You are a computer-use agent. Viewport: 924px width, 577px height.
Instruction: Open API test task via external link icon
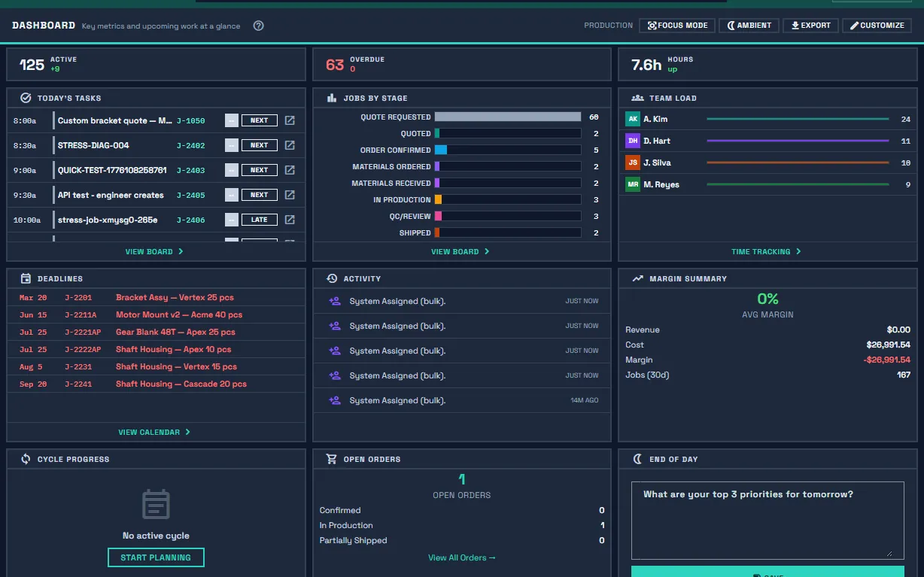coord(290,195)
